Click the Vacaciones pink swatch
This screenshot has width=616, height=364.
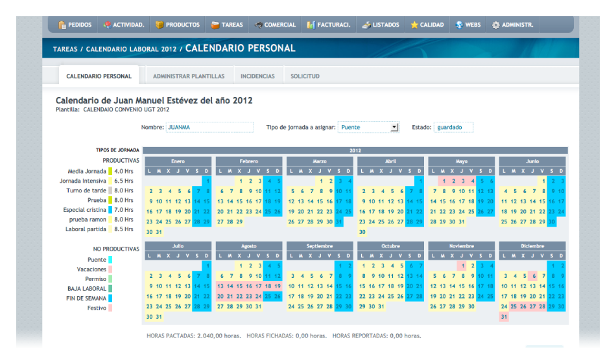click(x=110, y=269)
